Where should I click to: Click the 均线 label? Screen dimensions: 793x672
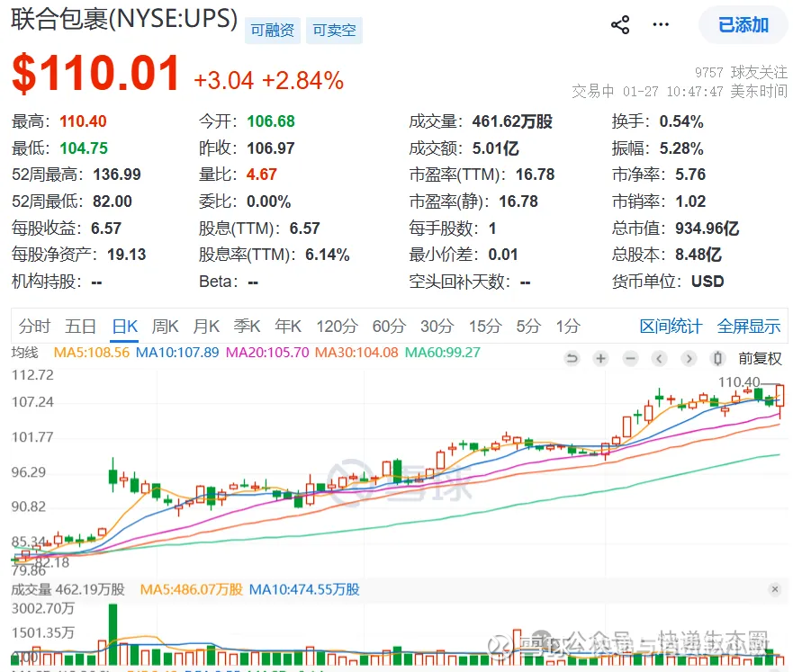pyautogui.click(x=25, y=353)
